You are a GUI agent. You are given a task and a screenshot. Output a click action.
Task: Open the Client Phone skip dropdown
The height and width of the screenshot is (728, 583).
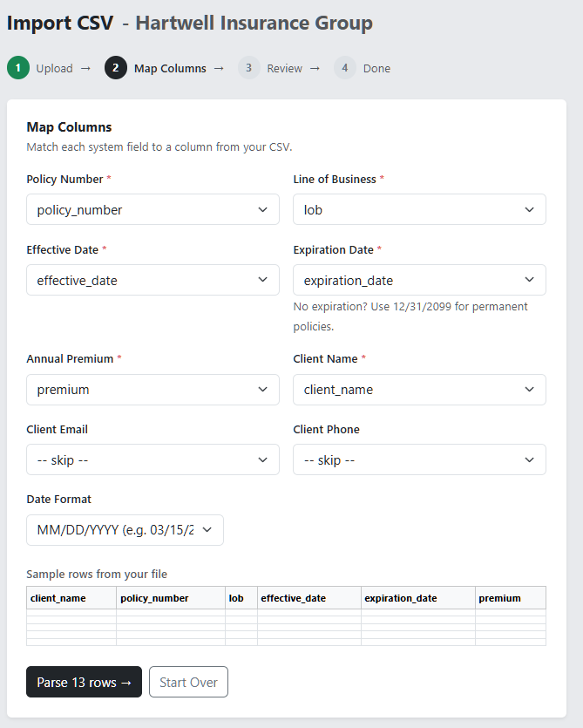point(419,459)
